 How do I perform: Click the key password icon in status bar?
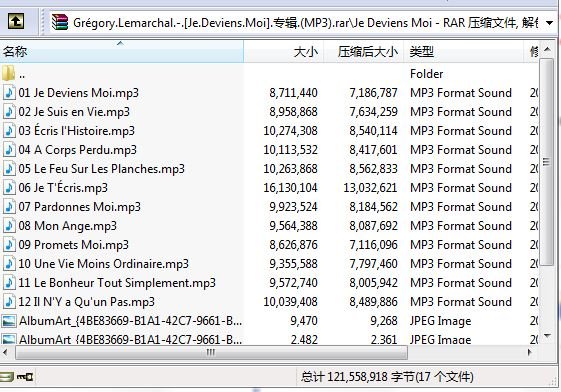(25, 377)
